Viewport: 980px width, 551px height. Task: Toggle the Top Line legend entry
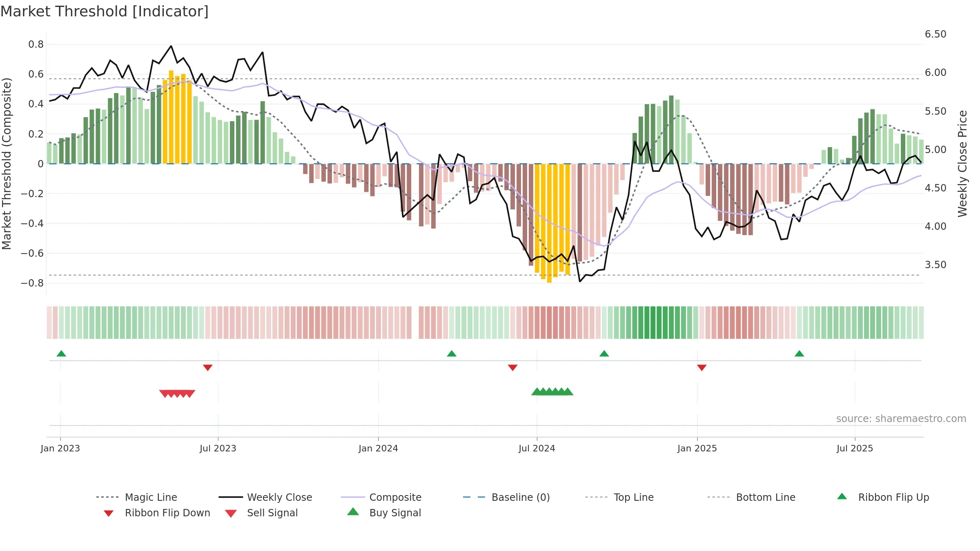pos(619,497)
